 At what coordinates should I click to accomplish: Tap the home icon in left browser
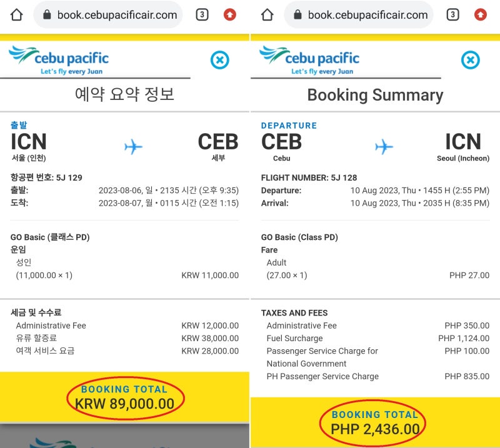[17, 14]
